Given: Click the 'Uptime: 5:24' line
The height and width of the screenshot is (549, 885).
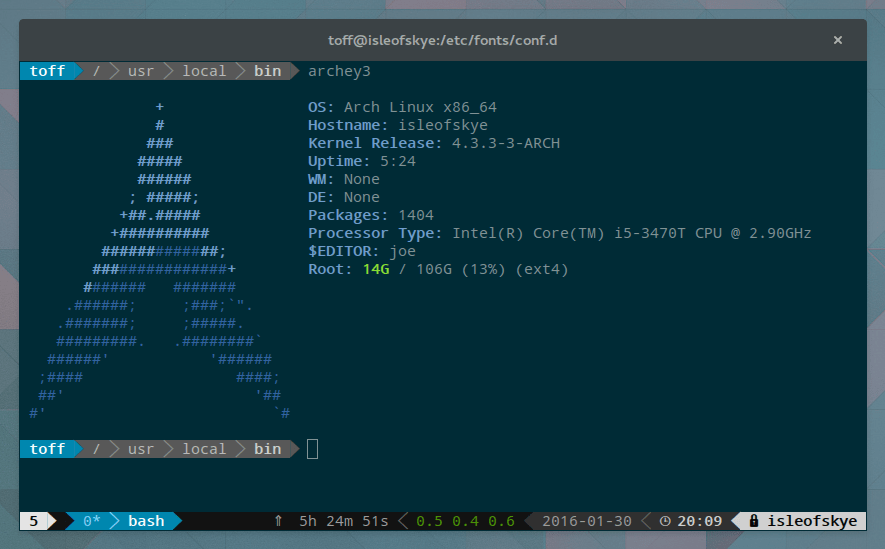Looking at the screenshot, I should 362,161.
